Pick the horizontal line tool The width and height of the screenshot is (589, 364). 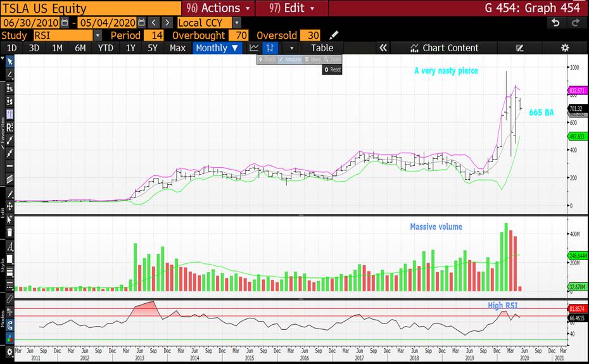click(x=9, y=166)
